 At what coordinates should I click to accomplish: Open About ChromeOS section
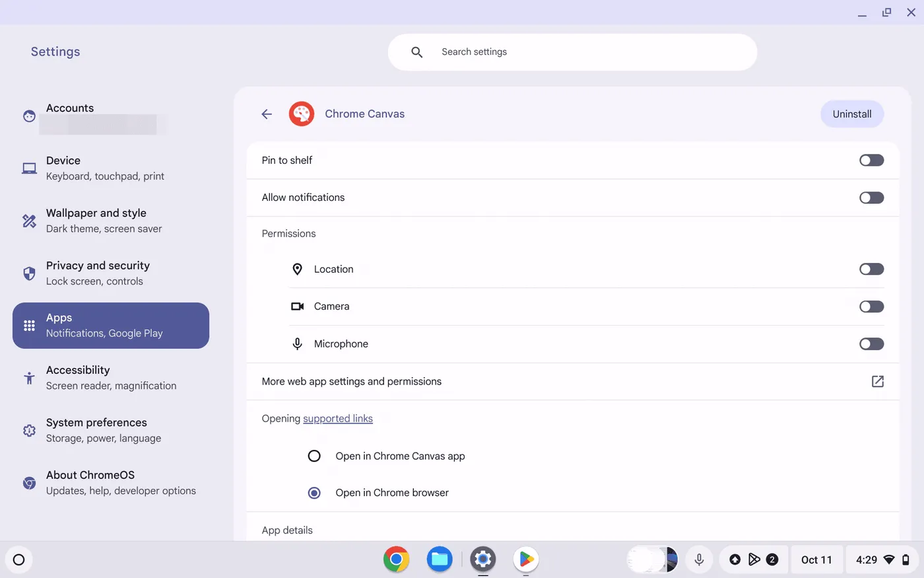click(x=111, y=483)
